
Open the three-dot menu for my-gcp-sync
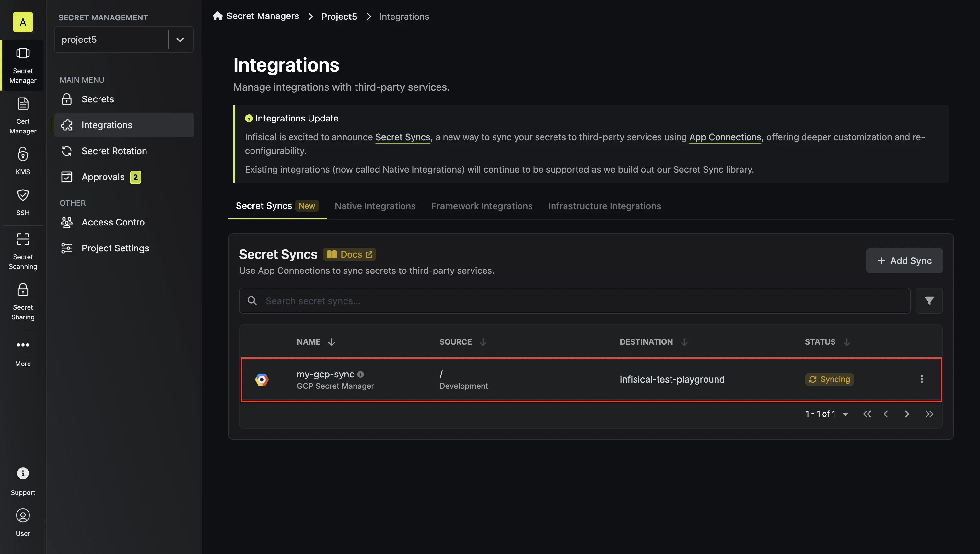tap(921, 379)
